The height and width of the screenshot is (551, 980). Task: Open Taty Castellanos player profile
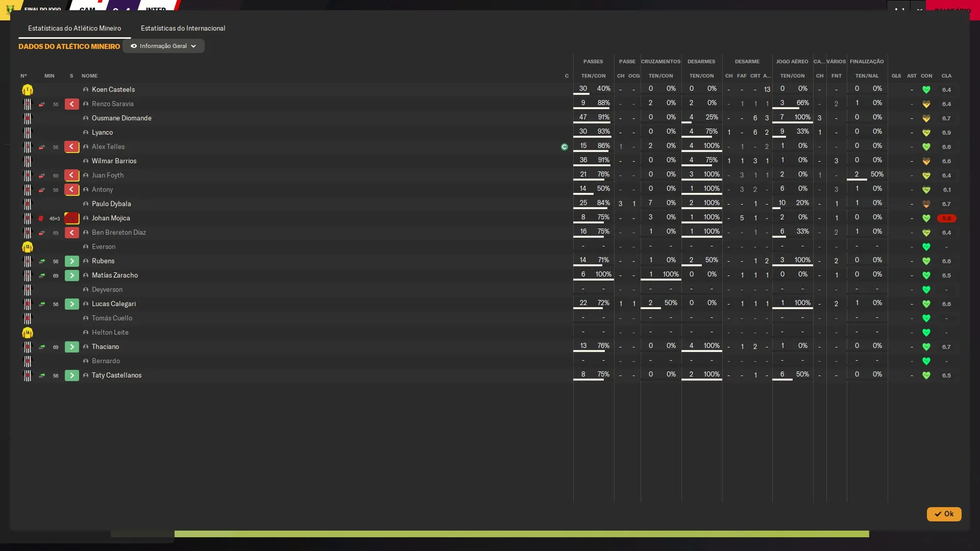116,375
